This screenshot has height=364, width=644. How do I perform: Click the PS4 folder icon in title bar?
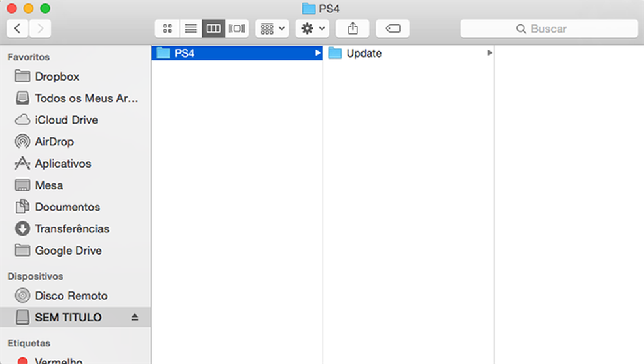coord(308,9)
